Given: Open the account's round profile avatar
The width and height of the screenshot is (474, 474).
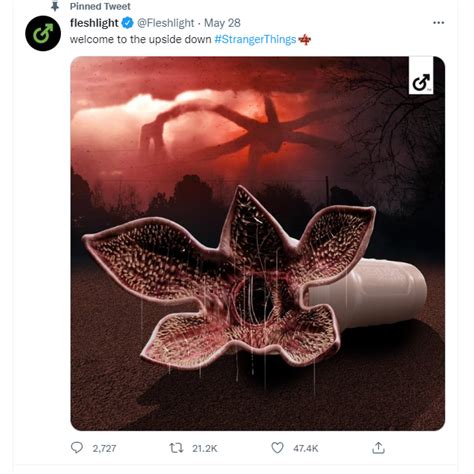Looking at the screenshot, I should pyautogui.click(x=43, y=33).
